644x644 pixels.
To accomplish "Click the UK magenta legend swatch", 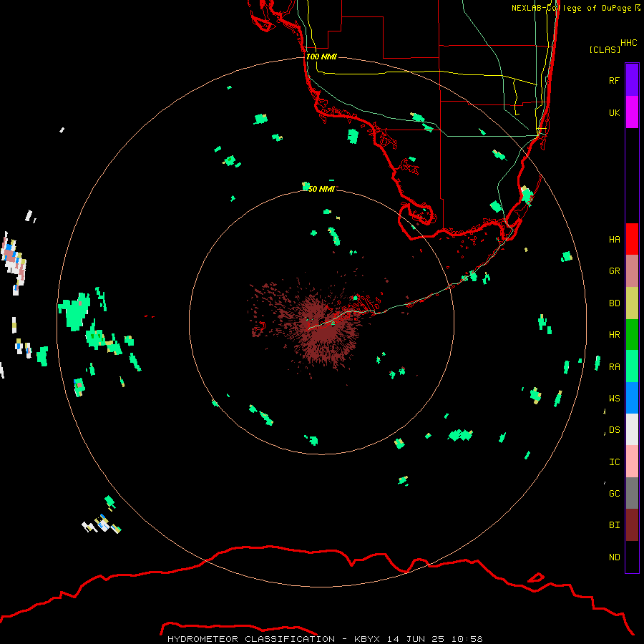I will [x=632, y=112].
